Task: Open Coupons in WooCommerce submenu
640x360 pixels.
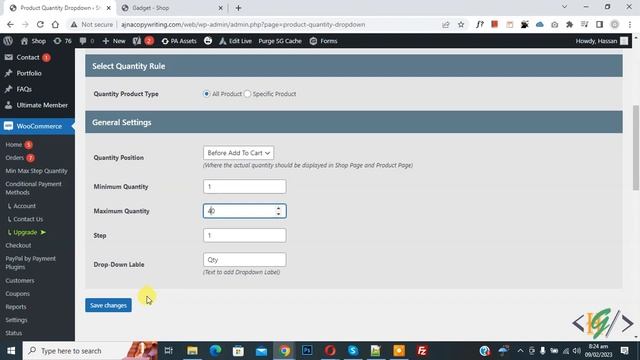Action: coord(18,293)
